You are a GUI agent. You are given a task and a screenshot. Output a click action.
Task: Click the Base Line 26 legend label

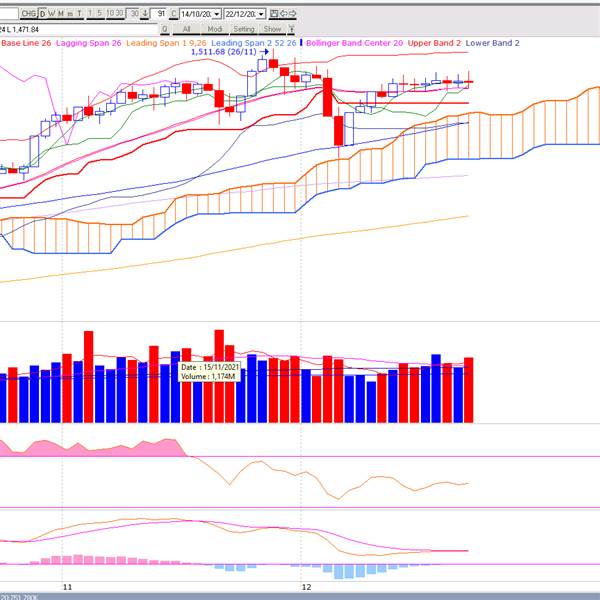(x=26, y=43)
